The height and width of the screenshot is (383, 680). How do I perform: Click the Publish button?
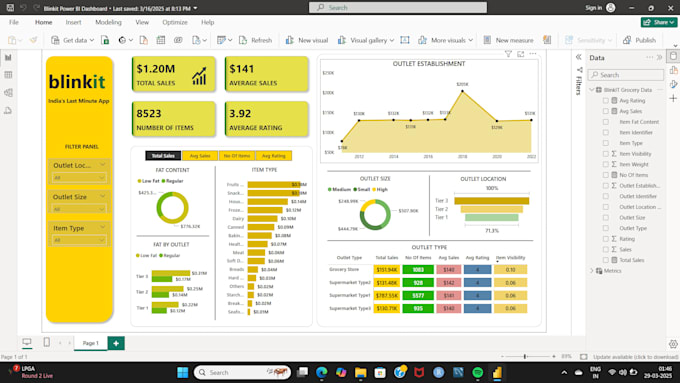[x=640, y=40]
